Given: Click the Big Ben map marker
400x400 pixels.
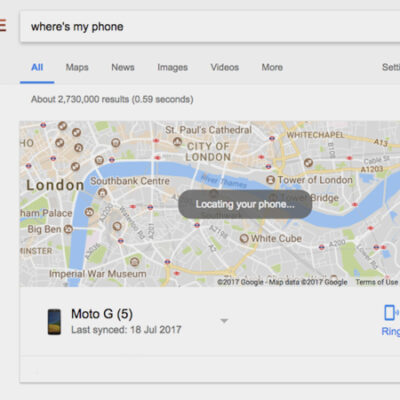Looking at the screenshot, I should coord(68,229).
